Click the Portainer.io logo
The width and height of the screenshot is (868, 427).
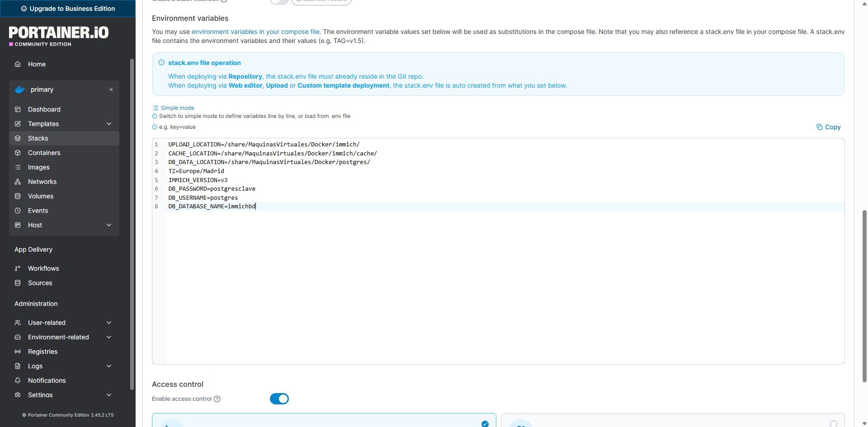(59, 36)
